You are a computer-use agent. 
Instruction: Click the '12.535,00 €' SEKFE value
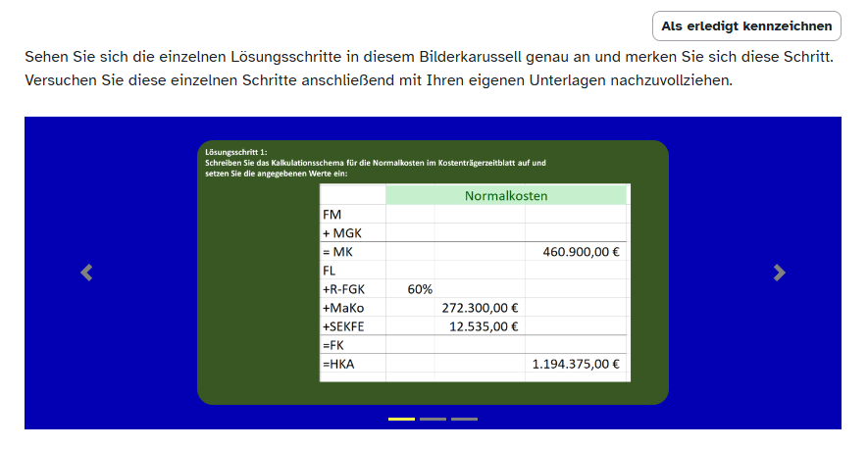pyautogui.click(x=484, y=326)
